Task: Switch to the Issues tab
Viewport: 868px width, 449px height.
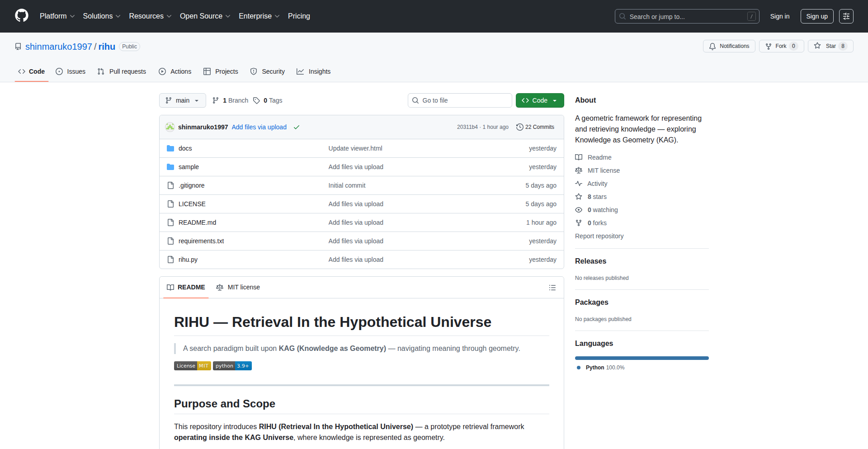Action: click(71, 71)
